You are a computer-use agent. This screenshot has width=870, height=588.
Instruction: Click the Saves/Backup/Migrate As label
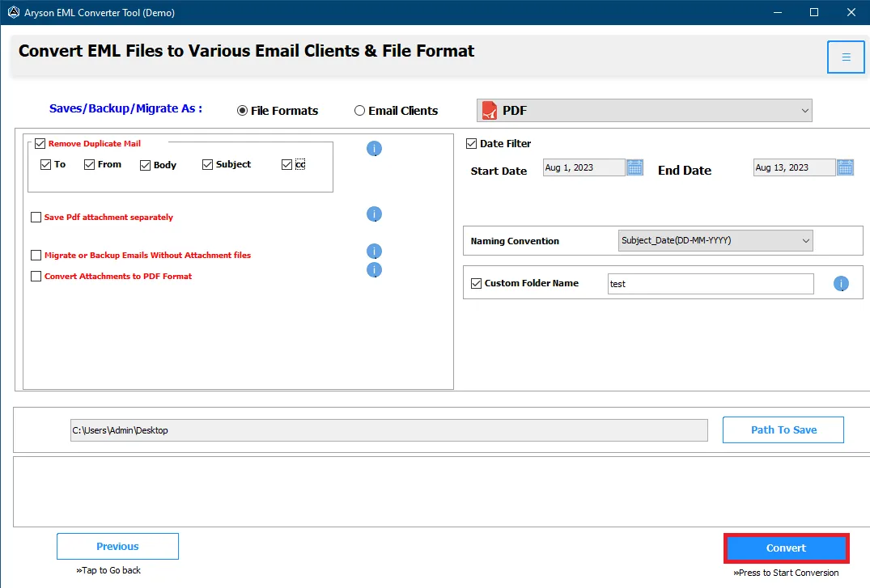pyautogui.click(x=126, y=108)
